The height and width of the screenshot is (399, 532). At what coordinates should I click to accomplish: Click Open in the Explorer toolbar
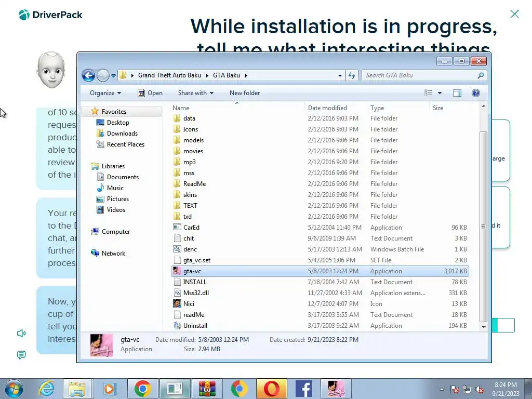(x=150, y=93)
